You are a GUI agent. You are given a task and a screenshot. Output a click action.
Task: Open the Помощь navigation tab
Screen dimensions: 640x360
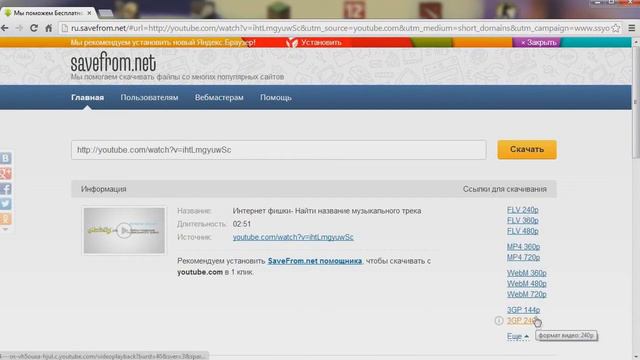click(x=276, y=98)
